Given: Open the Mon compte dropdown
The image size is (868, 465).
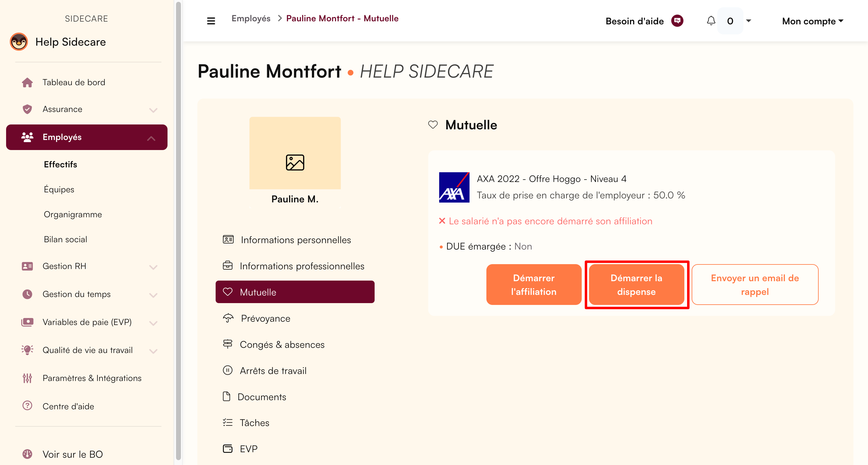Looking at the screenshot, I should 812,21.
